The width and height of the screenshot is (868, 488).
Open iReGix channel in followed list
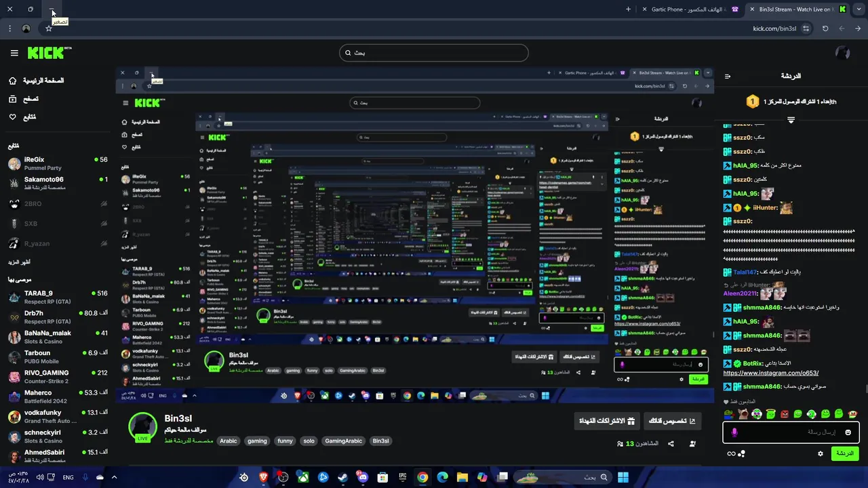tap(57, 163)
